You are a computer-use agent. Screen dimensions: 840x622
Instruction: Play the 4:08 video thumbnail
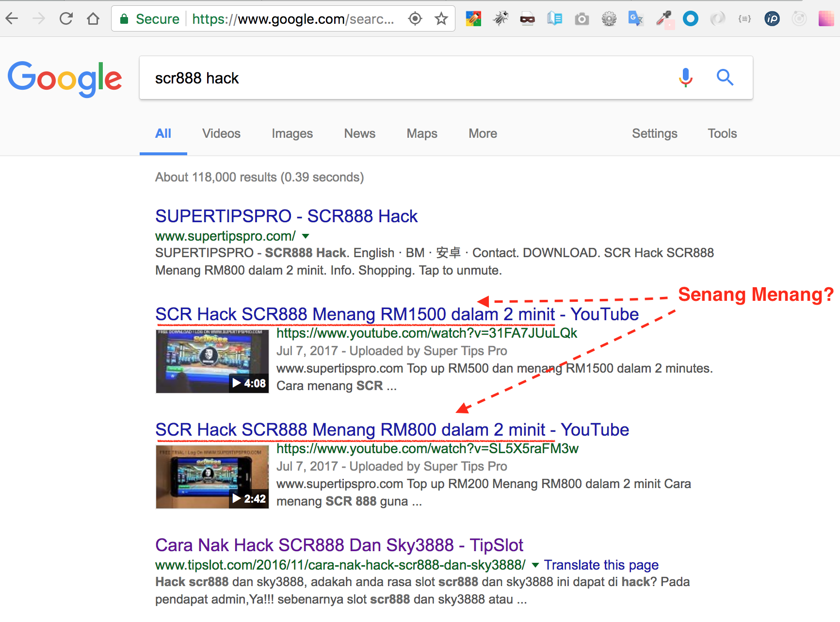(212, 361)
